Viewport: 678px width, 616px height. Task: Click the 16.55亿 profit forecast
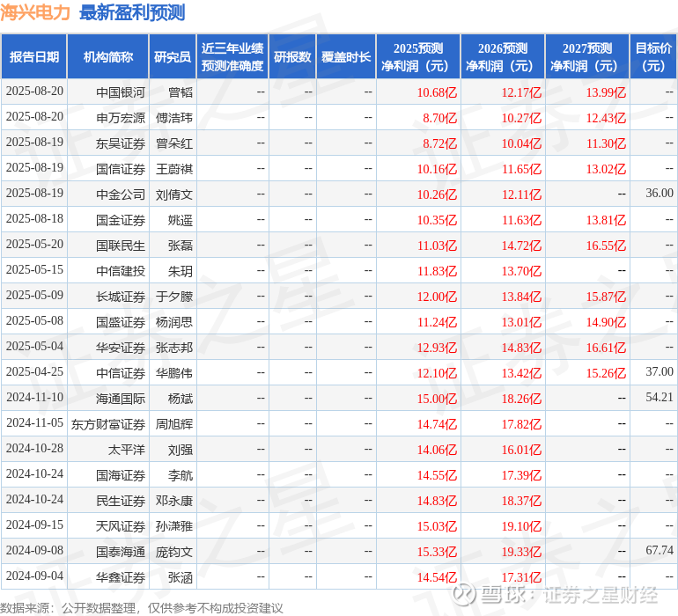coord(606,246)
